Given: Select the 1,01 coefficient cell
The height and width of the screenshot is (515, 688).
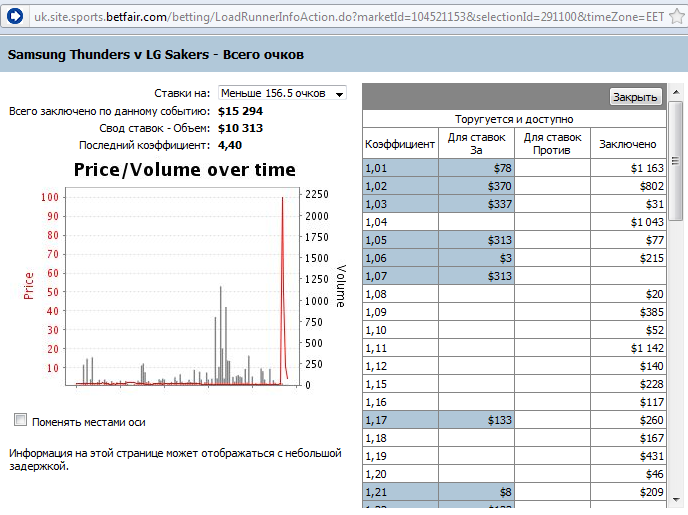Looking at the screenshot, I should point(401,168).
